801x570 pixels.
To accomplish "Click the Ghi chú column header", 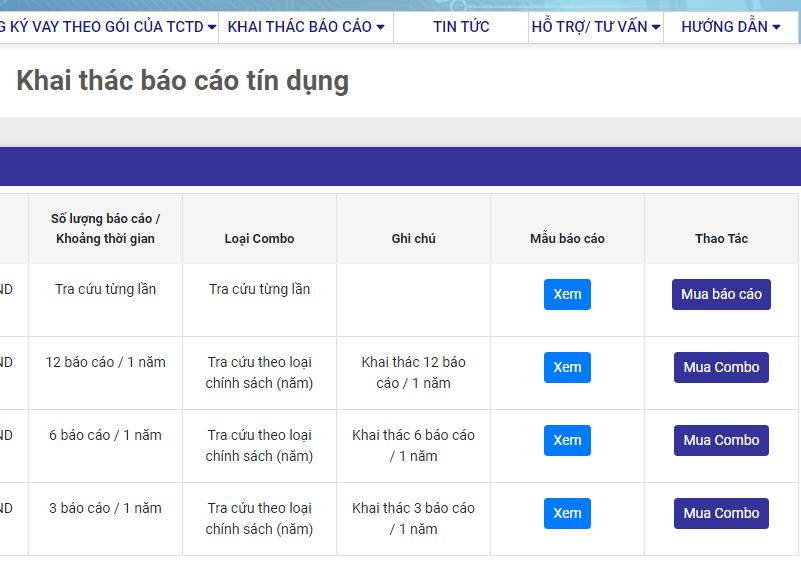I will click(x=413, y=238).
